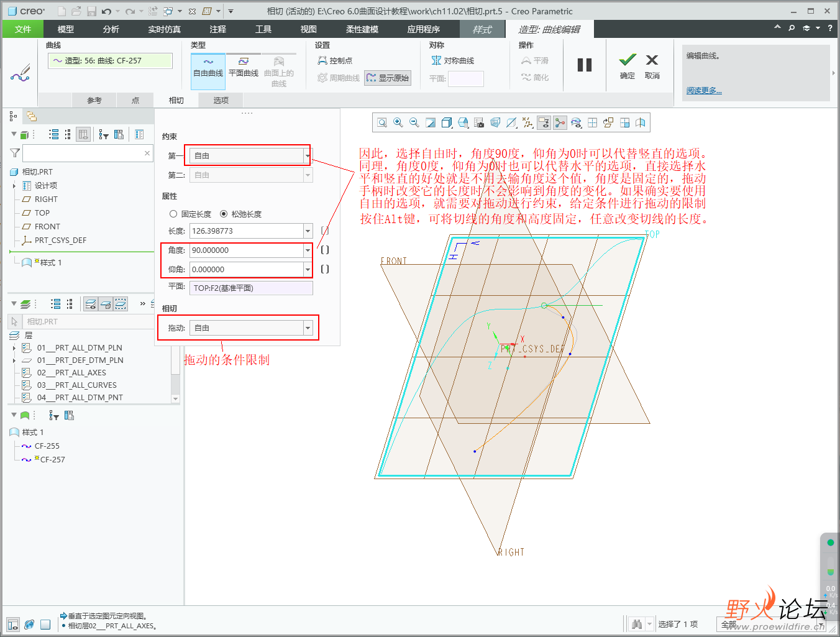840x637 pixels.
Task: Expand 01__PRT_DEF_DTM_PLN layer node
Action: coord(14,360)
